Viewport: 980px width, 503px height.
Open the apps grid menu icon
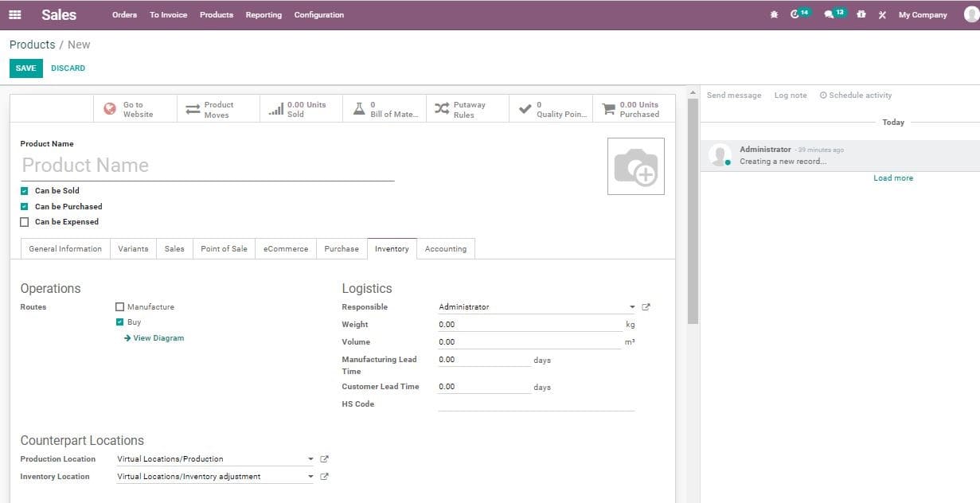14,14
